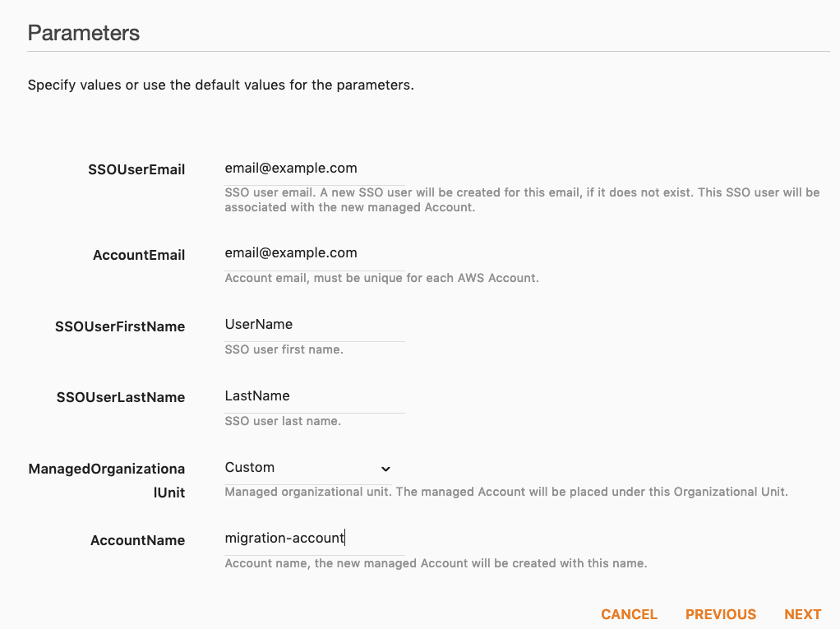Click the AccountEmail label
Image resolution: width=840 pixels, height=629 pixels.
[x=139, y=255]
